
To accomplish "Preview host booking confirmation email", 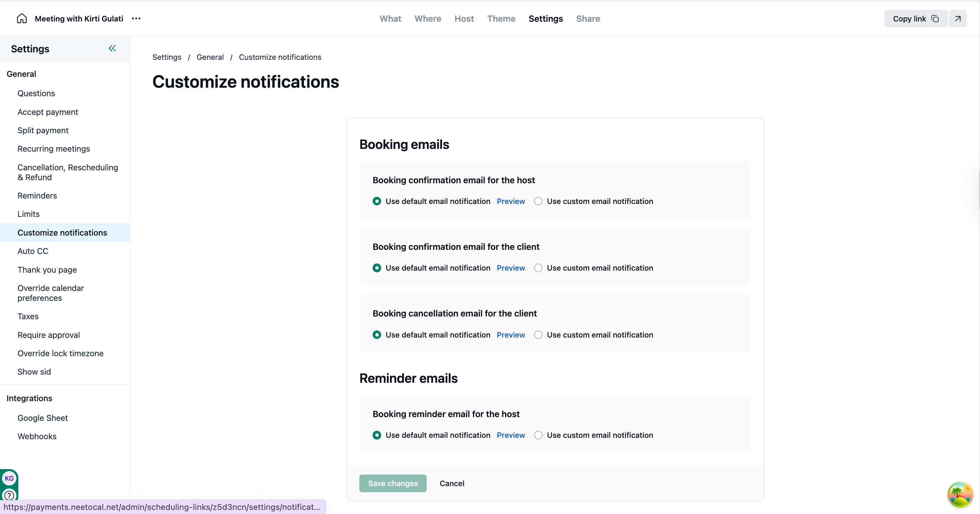I will pos(510,201).
